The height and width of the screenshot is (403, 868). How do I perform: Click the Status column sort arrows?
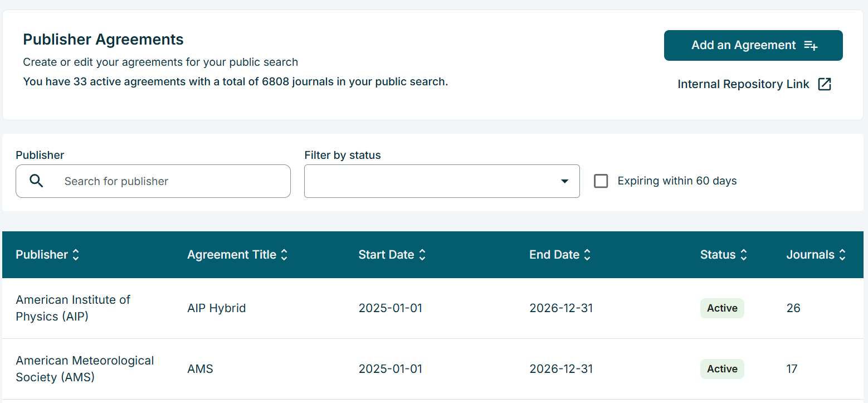click(x=745, y=254)
